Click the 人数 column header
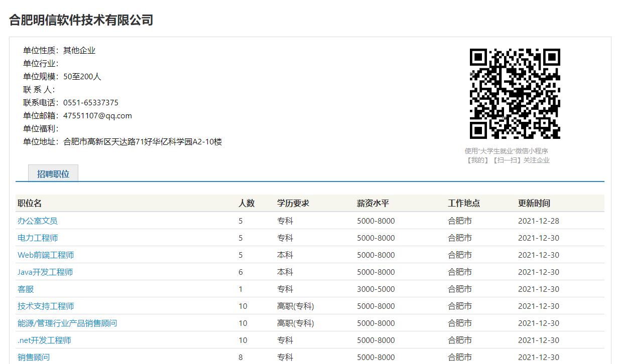The width and height of the screenshot is (619, 364). [x=246, y=203]
